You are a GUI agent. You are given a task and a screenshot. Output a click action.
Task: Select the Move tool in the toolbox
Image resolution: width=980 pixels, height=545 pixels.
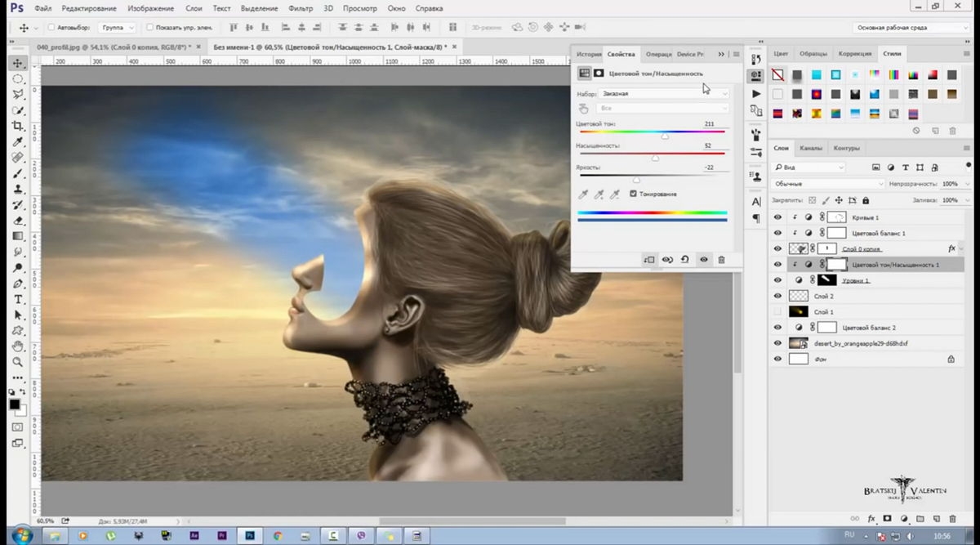click(x=18, y=63)
